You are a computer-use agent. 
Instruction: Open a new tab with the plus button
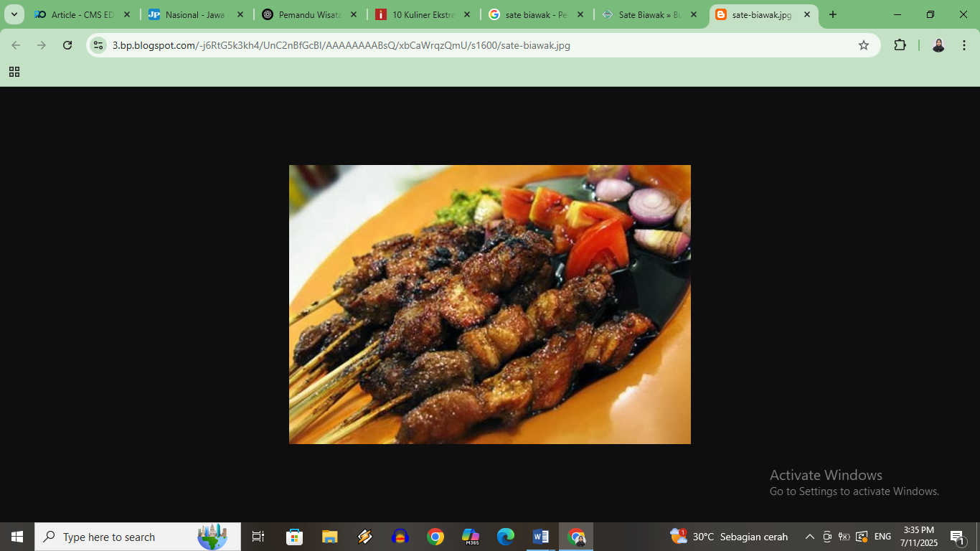coord(832,14)
